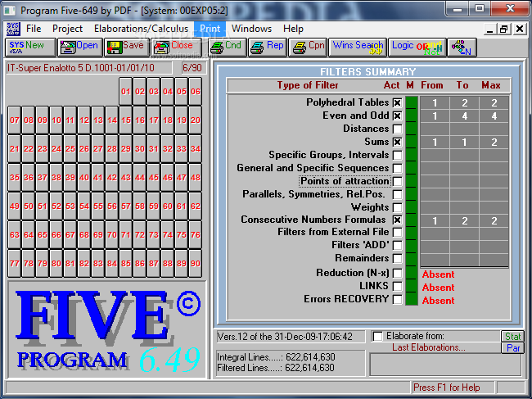Select number 01 on the number grid
The height and width of the screenshot is (399, 532).
(x=126, y=91)
